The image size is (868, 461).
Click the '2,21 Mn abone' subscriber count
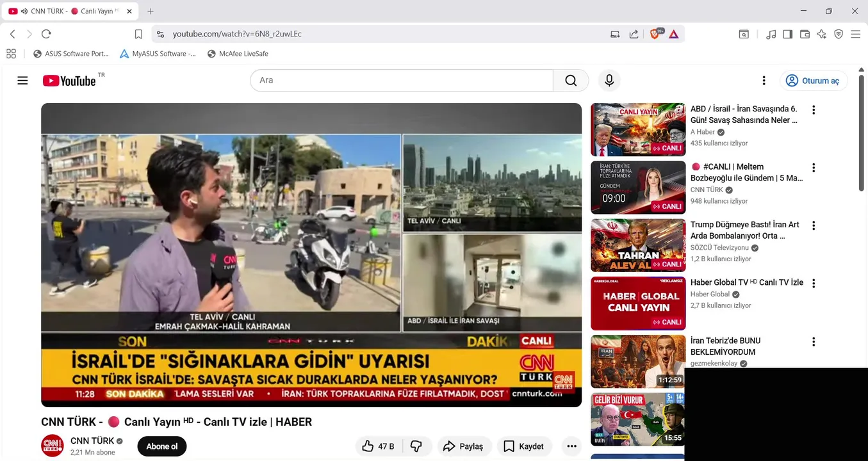[93, 453]
